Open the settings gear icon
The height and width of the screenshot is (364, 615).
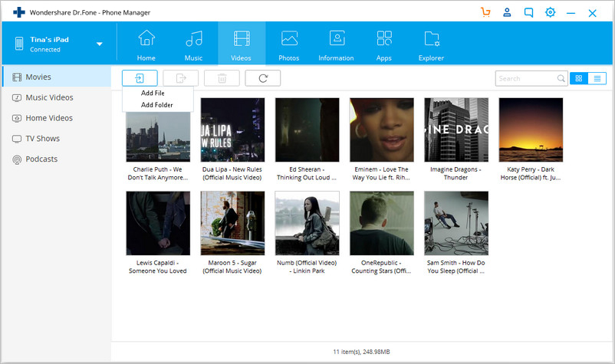(x=551, y=12)
